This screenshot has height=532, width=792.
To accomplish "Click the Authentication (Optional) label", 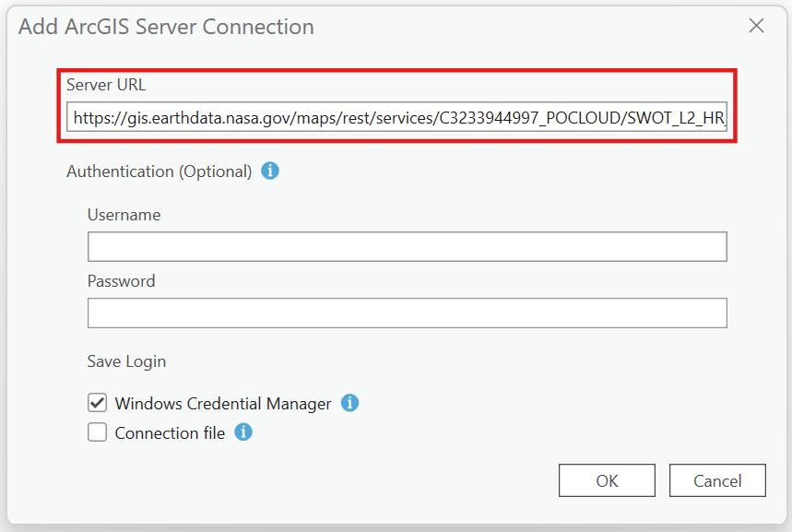I will pos(160,171).
